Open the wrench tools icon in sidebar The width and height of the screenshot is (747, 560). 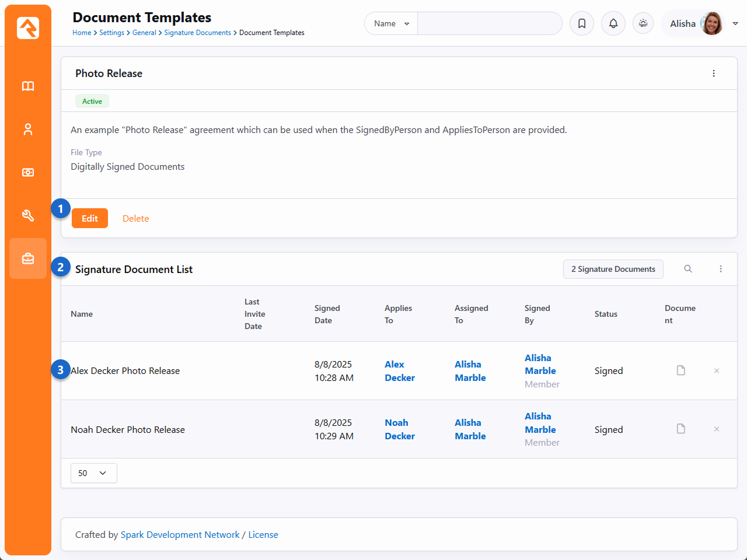[28, 216]
